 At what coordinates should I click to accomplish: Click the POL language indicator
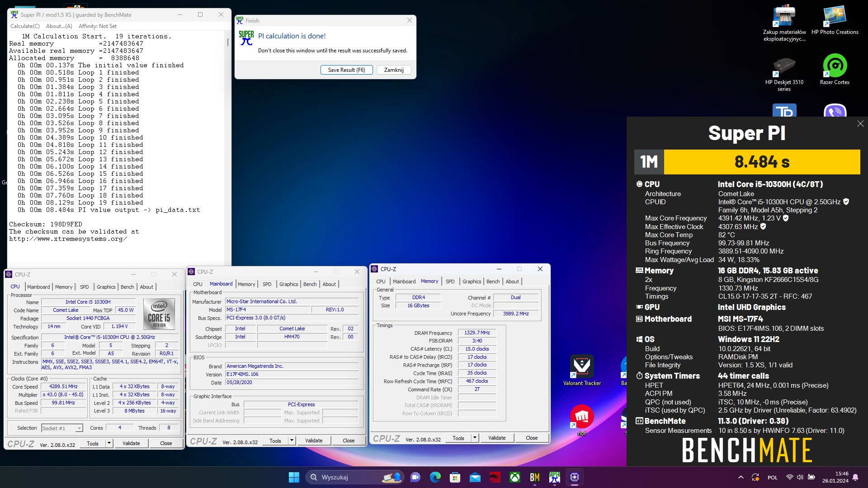point(773,478)
